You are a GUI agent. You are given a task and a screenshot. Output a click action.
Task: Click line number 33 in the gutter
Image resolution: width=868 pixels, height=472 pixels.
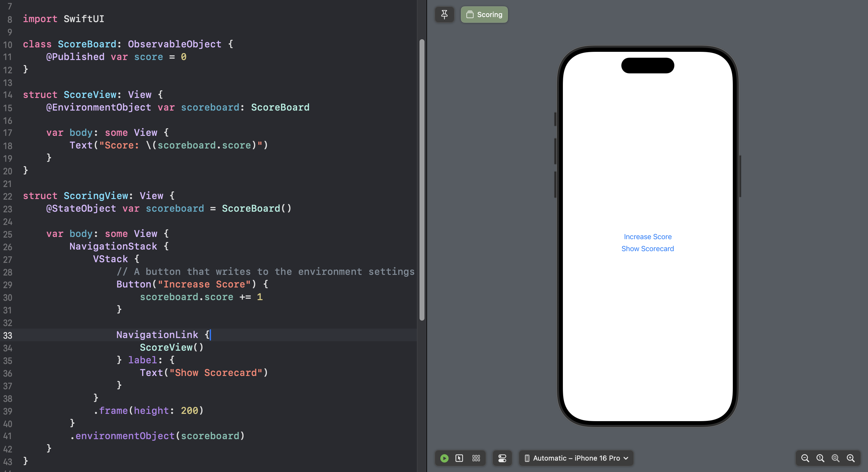click(8, 336)
